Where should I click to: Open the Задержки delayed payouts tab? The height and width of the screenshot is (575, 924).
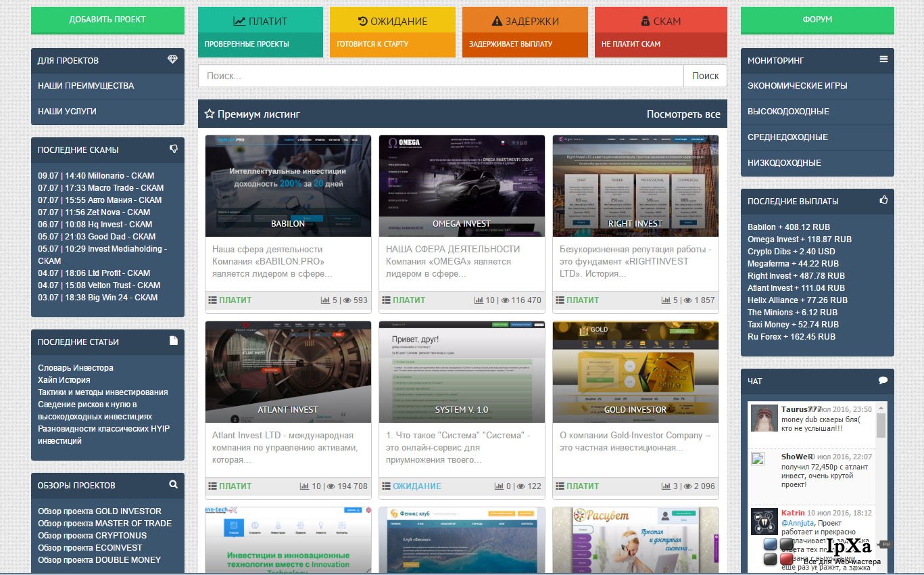(x=525, y=32)
